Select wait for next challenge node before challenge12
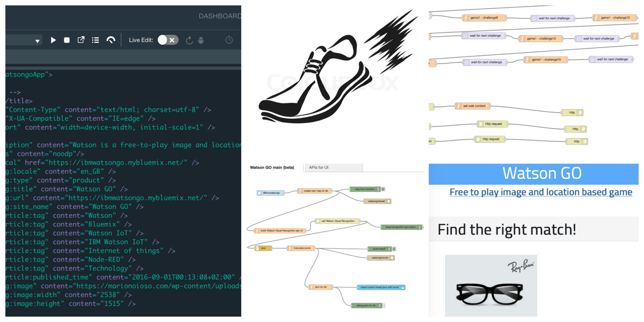 [483, 36]
